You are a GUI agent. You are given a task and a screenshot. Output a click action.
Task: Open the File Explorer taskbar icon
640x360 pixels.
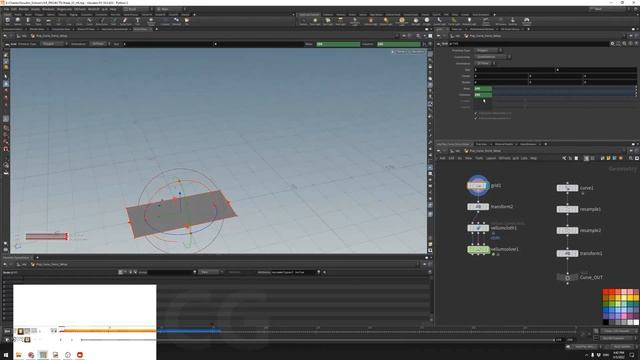click(19, 355)
